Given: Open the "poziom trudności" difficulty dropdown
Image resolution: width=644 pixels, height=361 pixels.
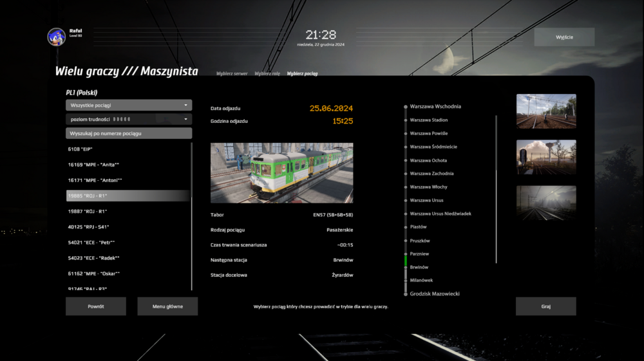Looking at the screenshot, I should (129, 119).
